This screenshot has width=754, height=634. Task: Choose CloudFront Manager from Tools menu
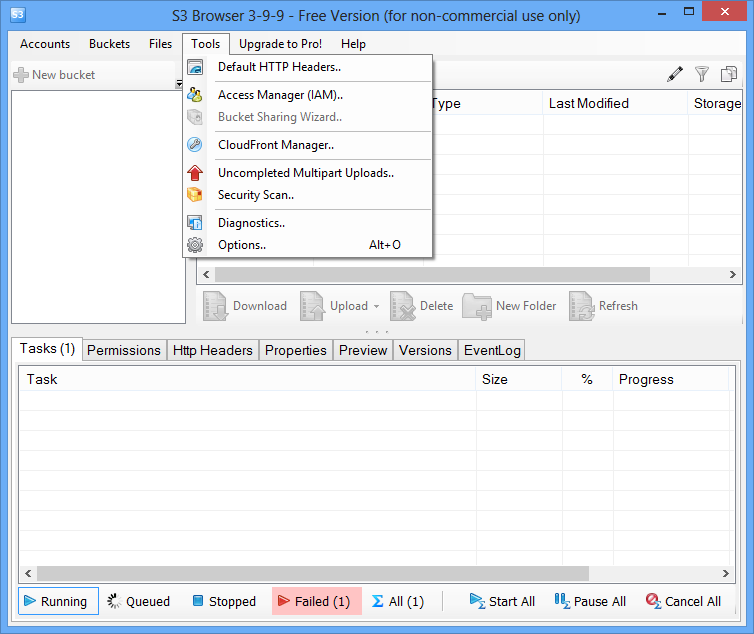coord(308,145)
